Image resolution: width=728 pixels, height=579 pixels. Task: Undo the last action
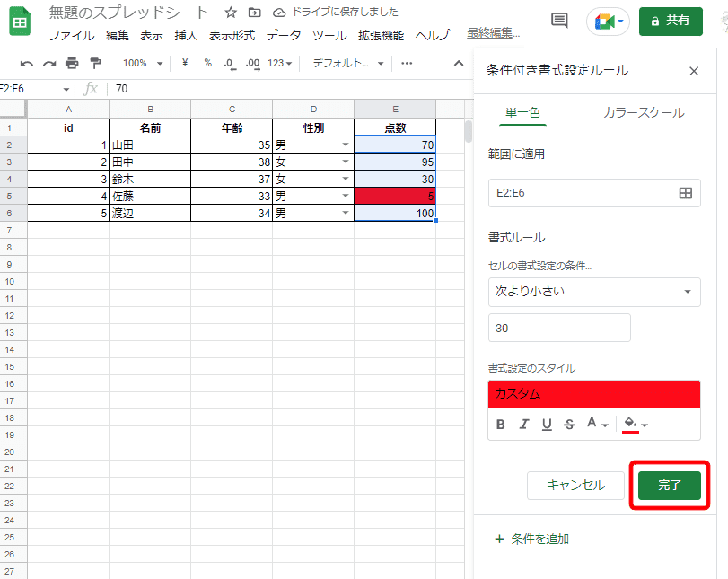tap(28, 63)
